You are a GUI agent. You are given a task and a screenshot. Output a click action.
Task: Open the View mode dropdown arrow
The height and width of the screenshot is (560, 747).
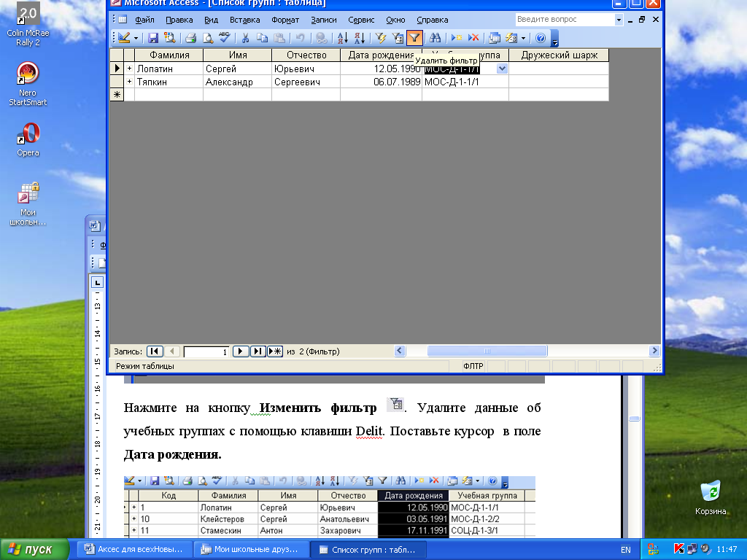click(x=136, y=38)
